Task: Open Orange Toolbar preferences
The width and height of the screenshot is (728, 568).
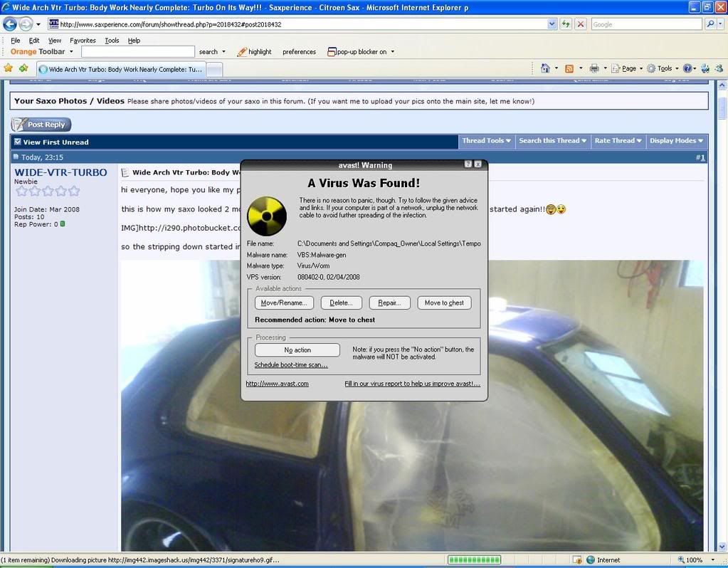Action: (299, 51)
